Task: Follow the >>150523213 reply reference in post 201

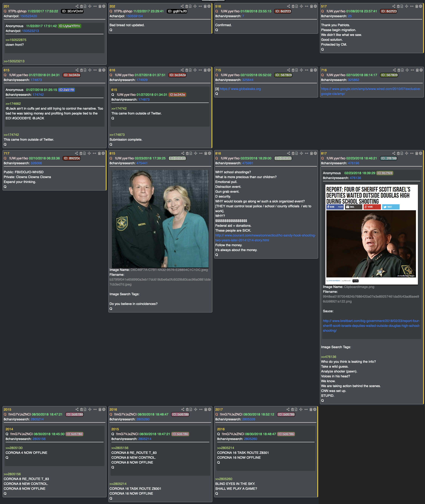Action: coord(14,61)
